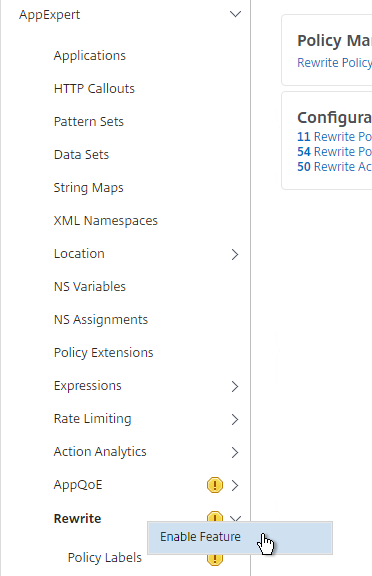Screen dimensions: 372x576
Task: Open the Rewrite Policy manager link
Action: (x=335, y=63)
